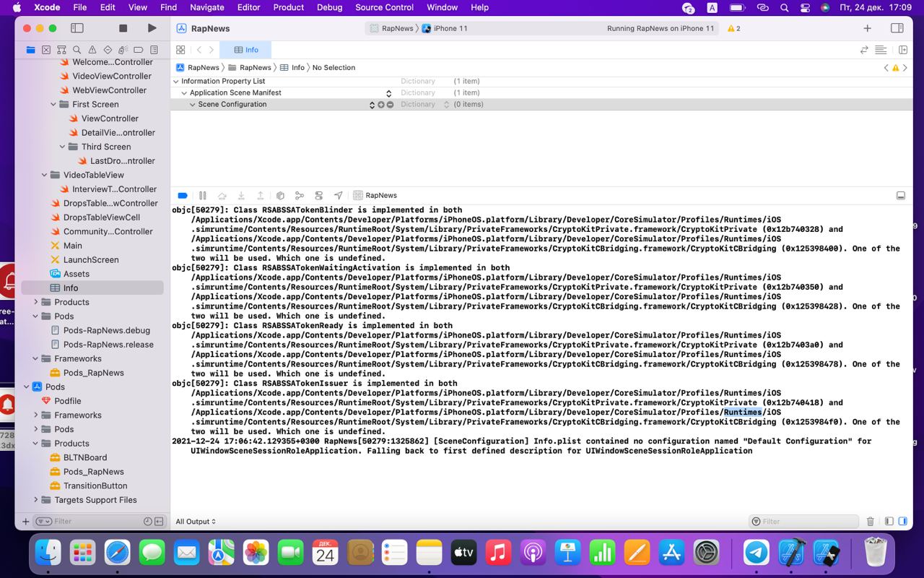Open the Source Control menu

pos(385,7)
